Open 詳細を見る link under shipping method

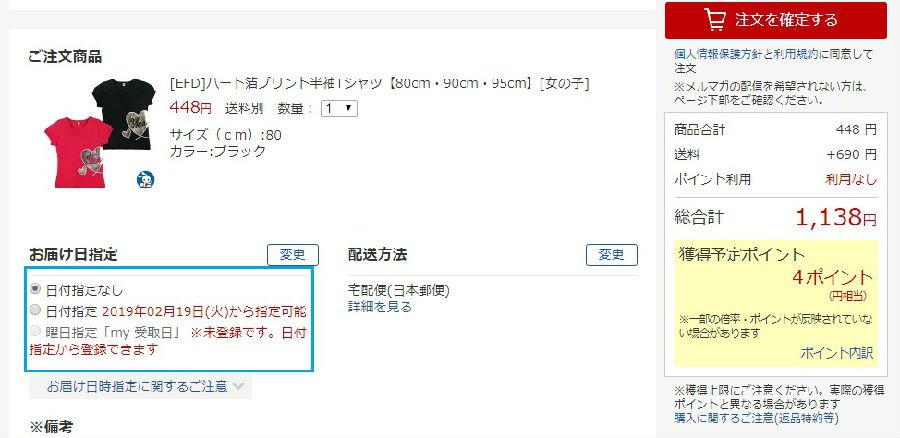pos(379,307)
